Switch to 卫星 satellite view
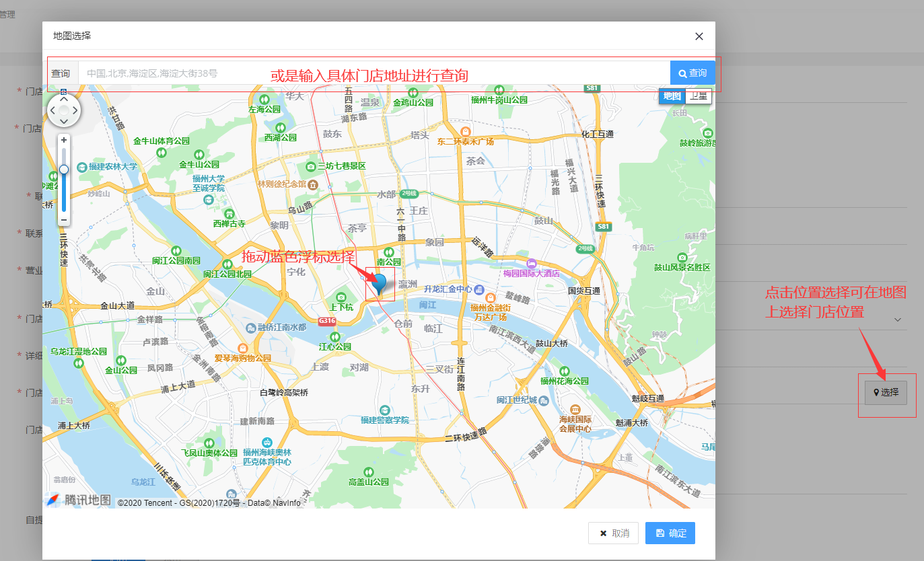The height and width of the screenshot is (561, 924). click(x=699, y=96)
